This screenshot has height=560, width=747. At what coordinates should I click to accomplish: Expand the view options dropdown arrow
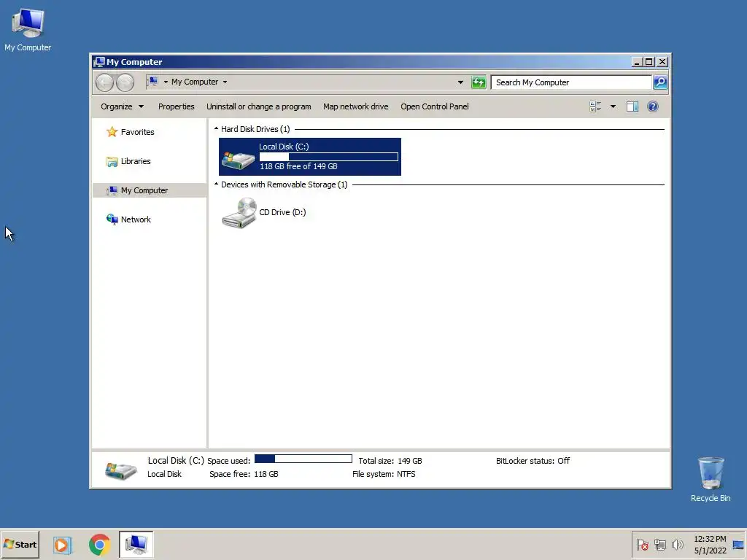point(613,106)
